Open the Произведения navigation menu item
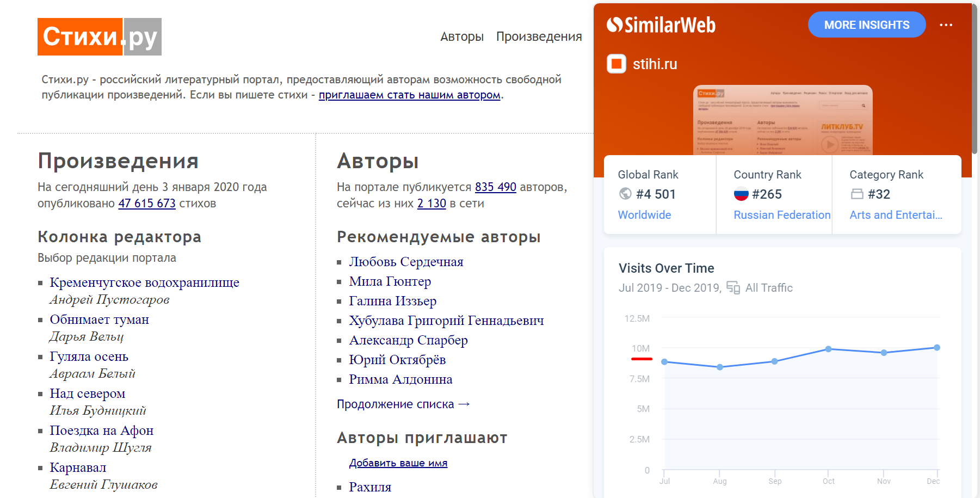Screen dimensions: 980x498 [539, 36]
